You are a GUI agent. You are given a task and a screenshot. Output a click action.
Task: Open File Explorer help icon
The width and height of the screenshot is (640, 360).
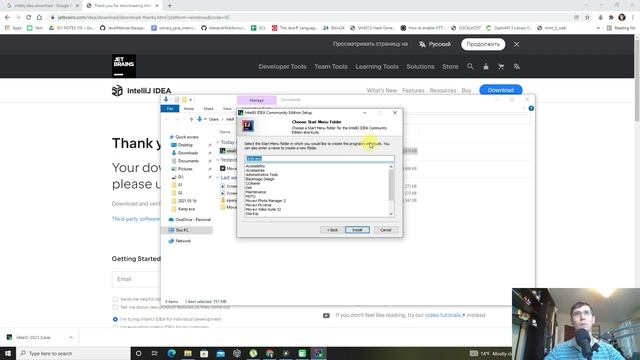coord(531,109)
